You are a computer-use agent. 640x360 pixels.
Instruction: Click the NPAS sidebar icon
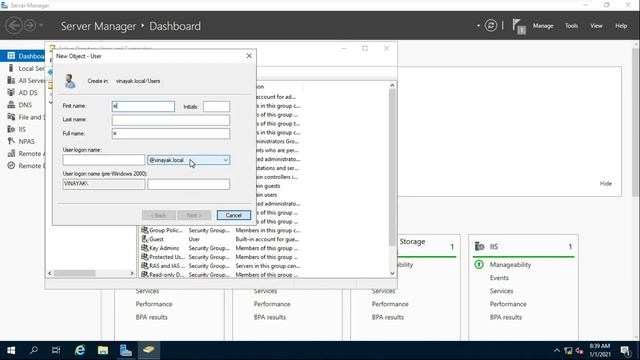[11, 141]
